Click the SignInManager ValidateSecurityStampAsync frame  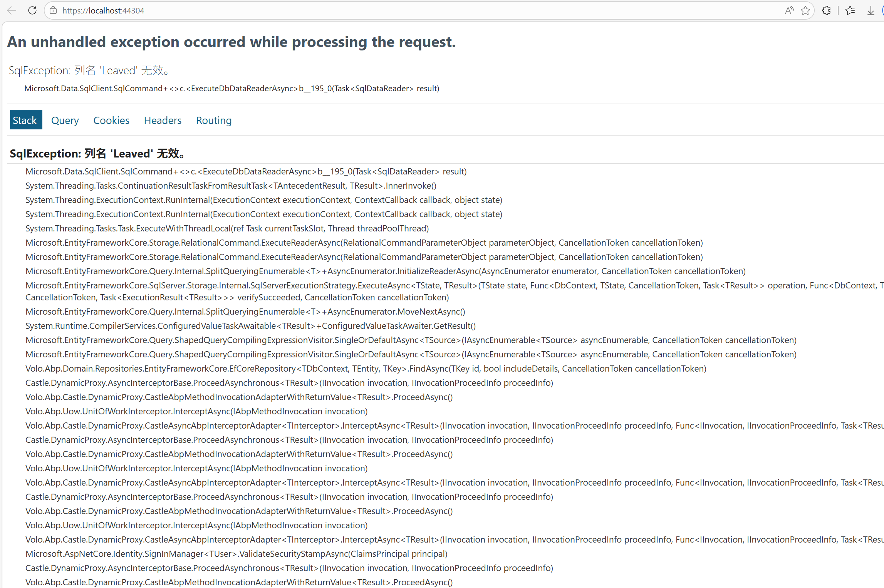[x=236, y=554]
